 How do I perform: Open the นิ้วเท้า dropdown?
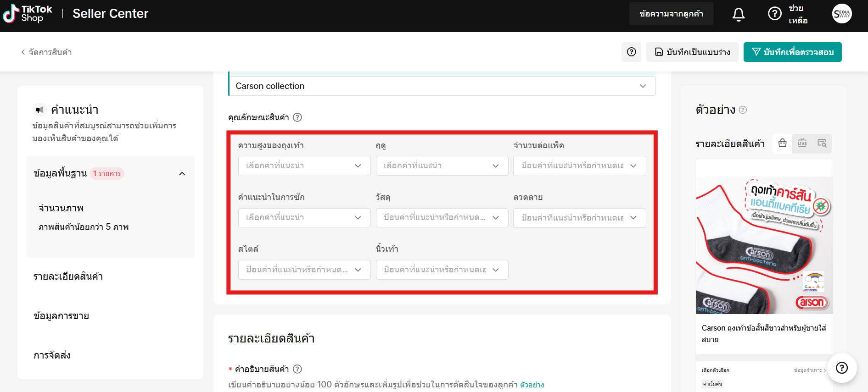coord(442,270)
